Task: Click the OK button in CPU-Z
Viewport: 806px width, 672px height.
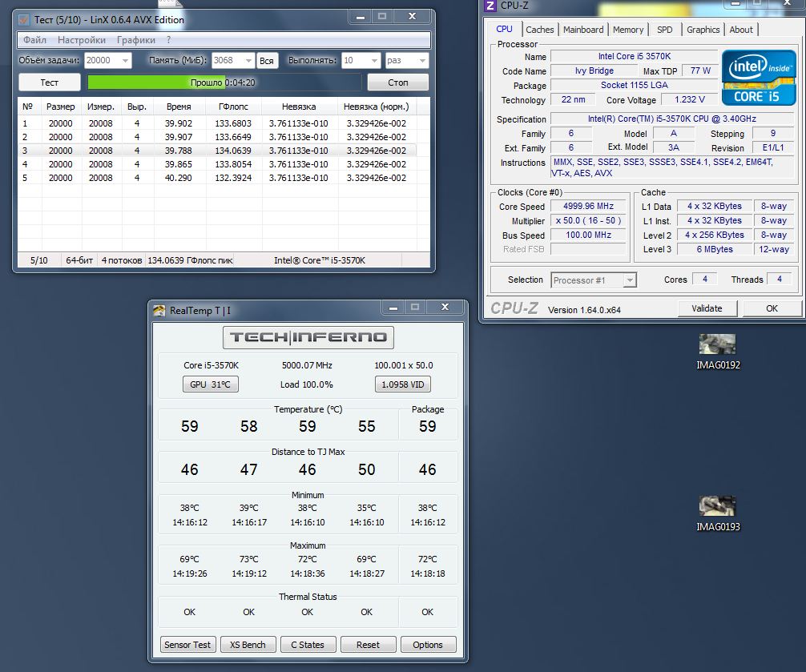Action: (x=772, y=308)
